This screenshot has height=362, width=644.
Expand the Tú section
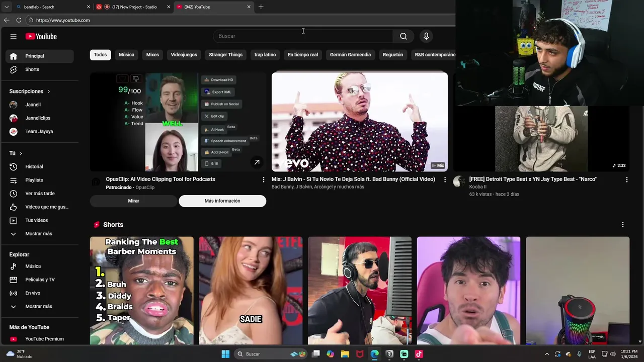(16, 153)
